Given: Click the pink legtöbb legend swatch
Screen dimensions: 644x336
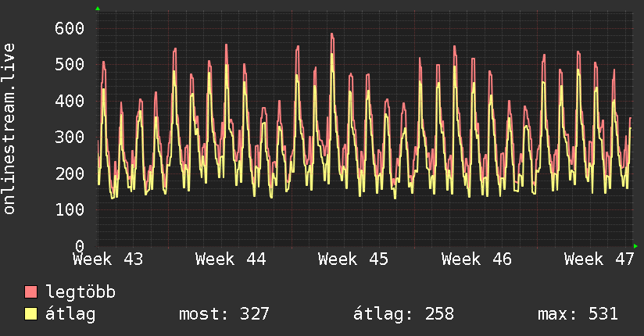Looking at the screenshot, I should coord(30,291).
